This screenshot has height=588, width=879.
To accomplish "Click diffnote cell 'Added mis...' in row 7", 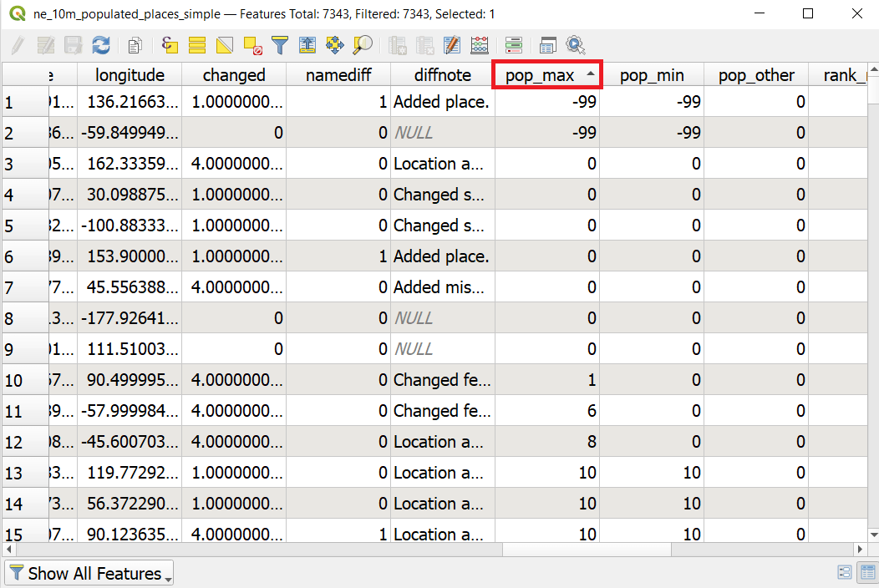I will pyautogui.click(x=442, y=287).
